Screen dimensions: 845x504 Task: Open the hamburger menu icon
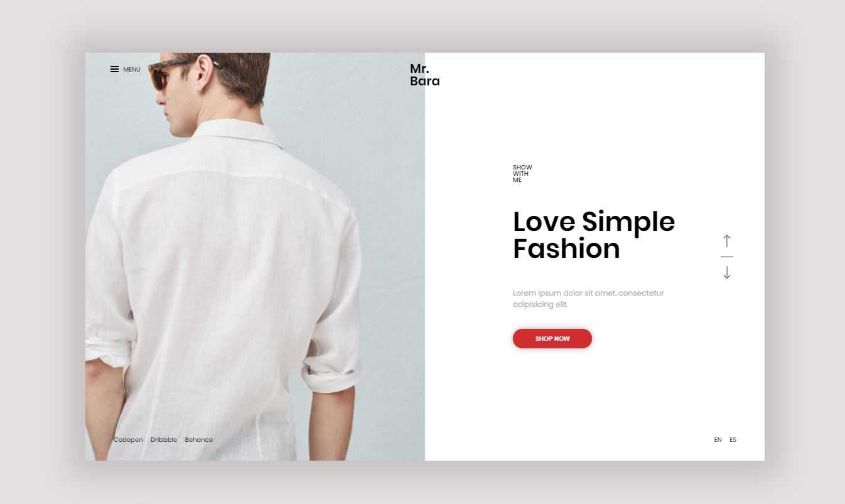tap(114, 69)
